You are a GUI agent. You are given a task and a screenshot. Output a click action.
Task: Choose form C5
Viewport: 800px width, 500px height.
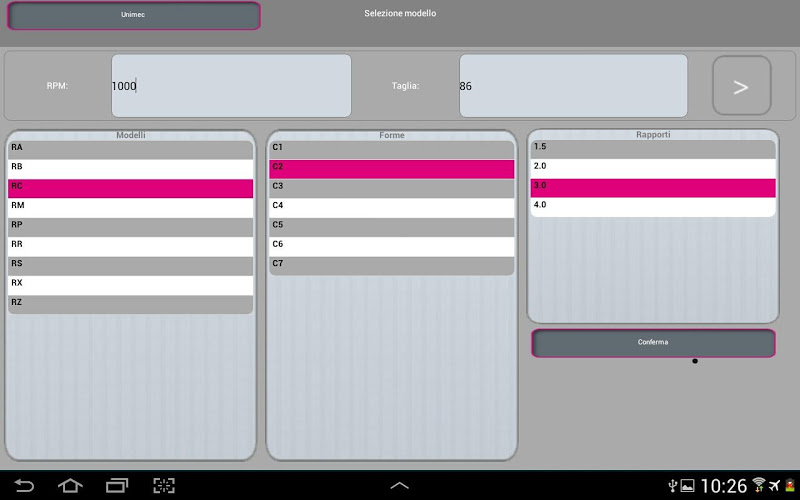click(x=392, y=227)
